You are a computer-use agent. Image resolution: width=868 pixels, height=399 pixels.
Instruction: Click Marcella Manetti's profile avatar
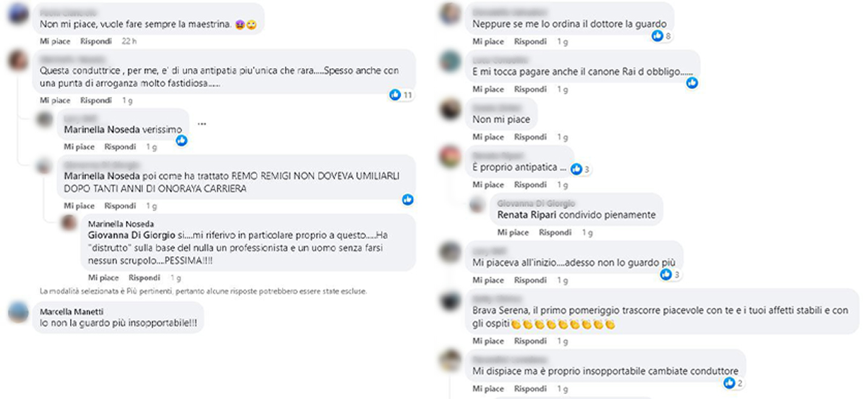18,313
